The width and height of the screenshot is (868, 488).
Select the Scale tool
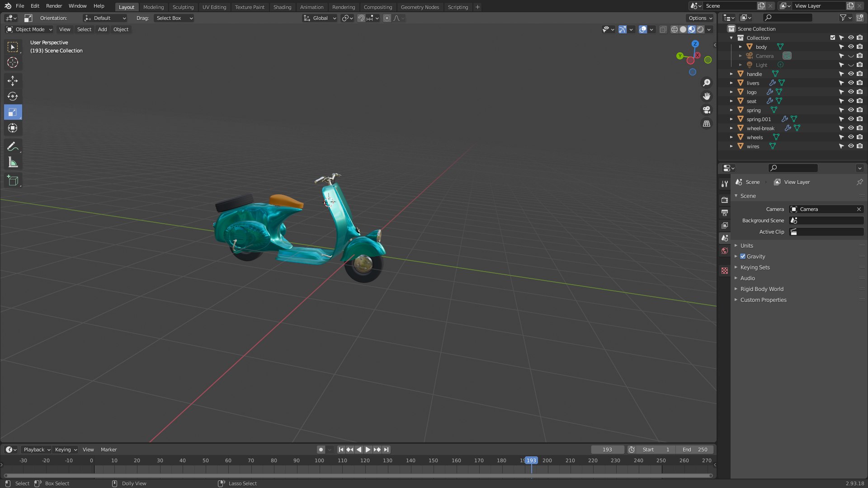13,112
